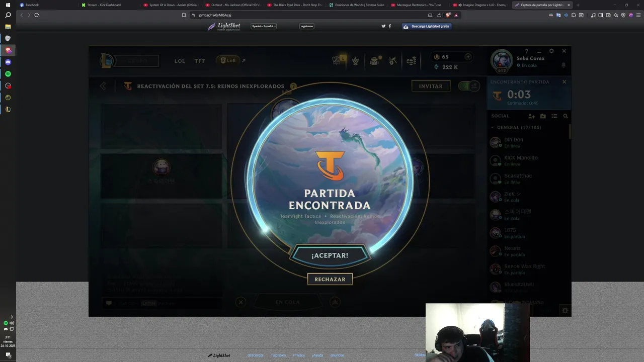This screenshot has width=644, height=362.
Task: Open the profile emblem icon in client header
Action: click(356, 61)
